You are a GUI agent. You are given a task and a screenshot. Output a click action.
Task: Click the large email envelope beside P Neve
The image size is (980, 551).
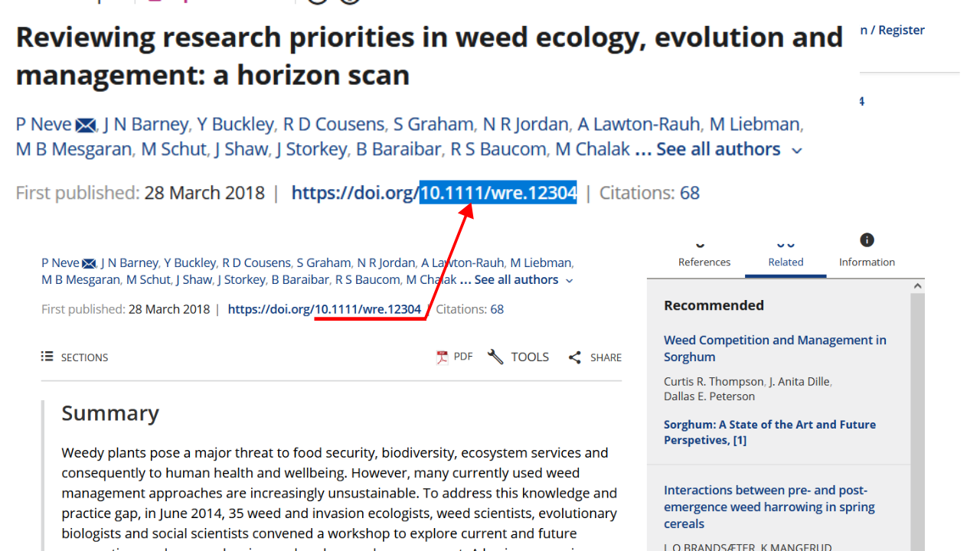point(86,126)
